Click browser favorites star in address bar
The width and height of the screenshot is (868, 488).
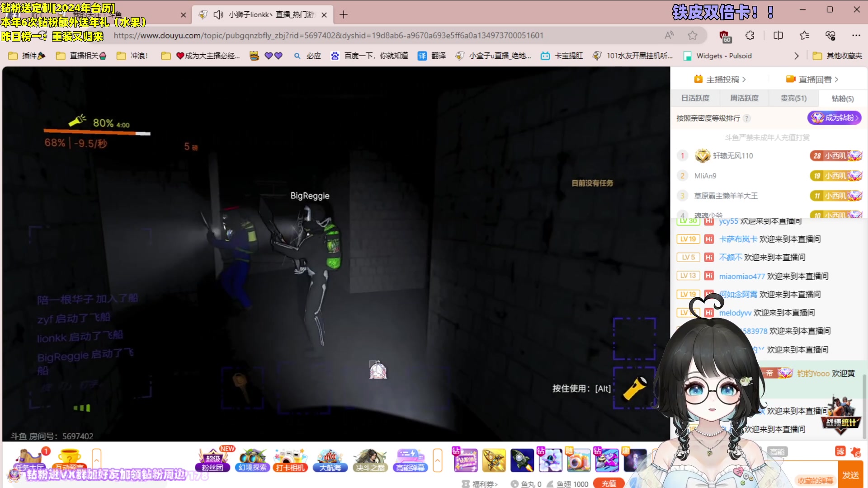[693, 35]
